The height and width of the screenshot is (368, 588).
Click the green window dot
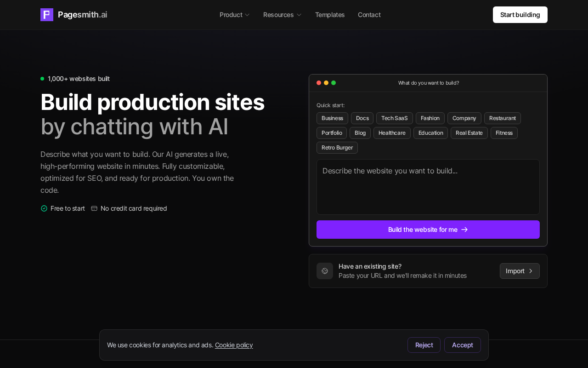(x=334, y=83)
